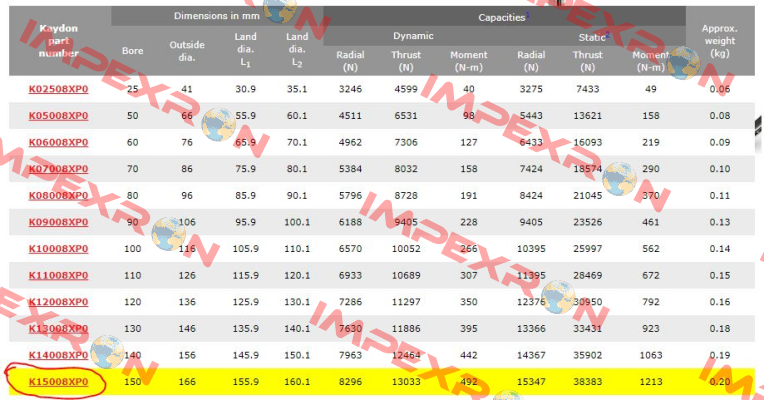Viewport: 764px width, 400px height.
Task: Click static thrust value 38383
Action: pyautogui.click(x=588, y=381)
